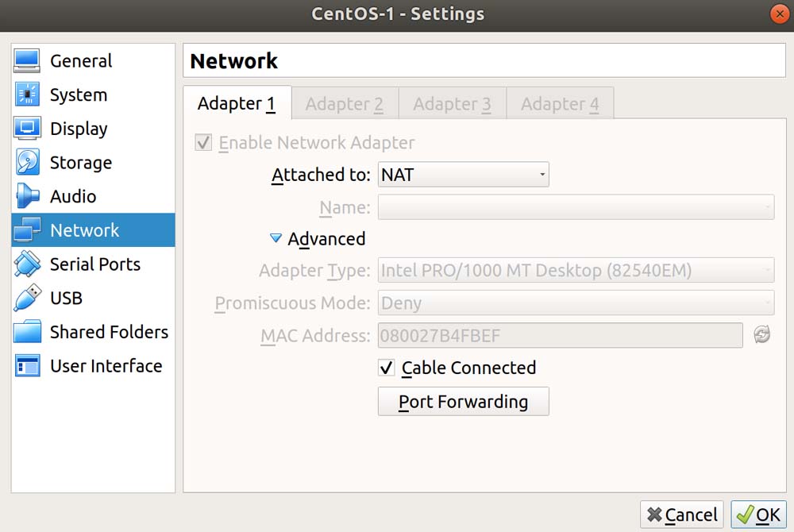Select the Shared Folders folder icon

click(x=27, y=332)
